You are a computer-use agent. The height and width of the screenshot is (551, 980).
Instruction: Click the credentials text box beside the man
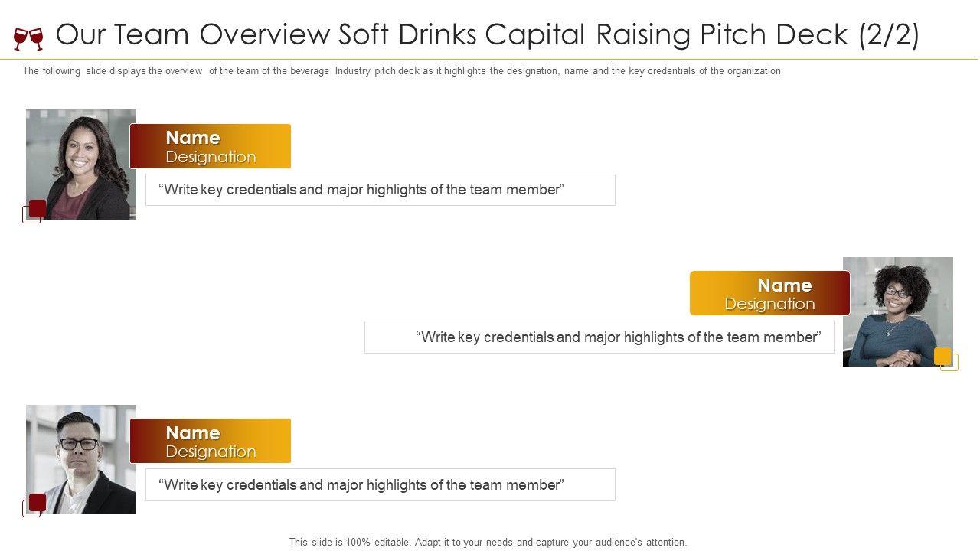click(380, 485)
